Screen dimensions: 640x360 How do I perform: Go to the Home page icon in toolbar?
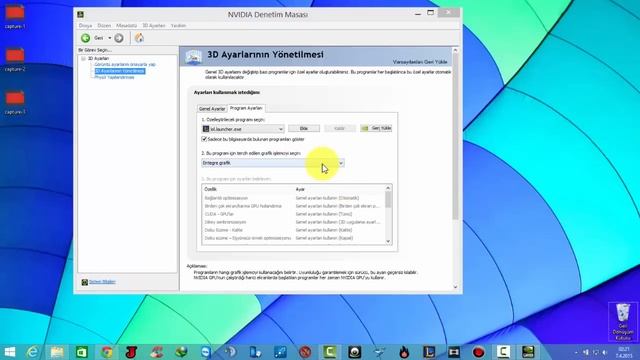click(139, 38)
